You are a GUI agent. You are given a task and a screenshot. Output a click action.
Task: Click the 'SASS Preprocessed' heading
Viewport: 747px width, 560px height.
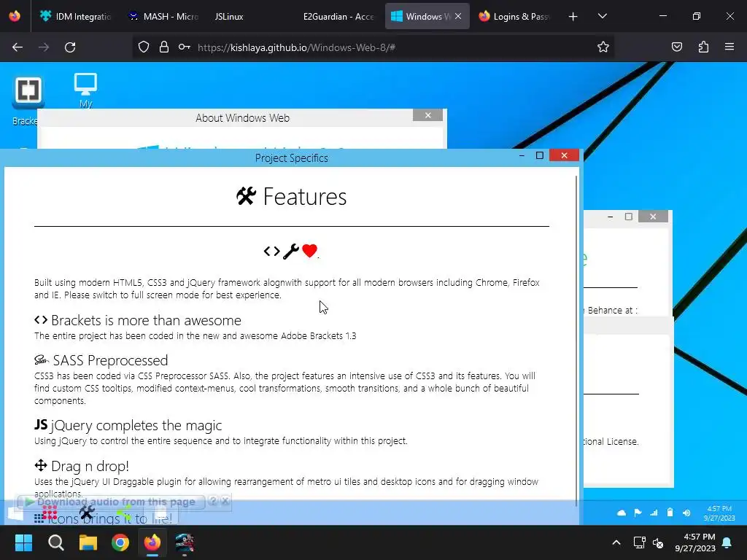111,360
